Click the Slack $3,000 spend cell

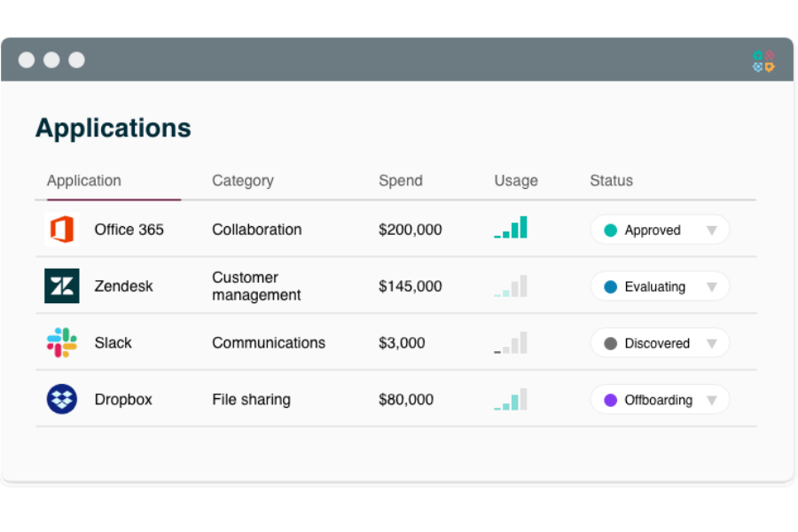[x=402, y=343]
